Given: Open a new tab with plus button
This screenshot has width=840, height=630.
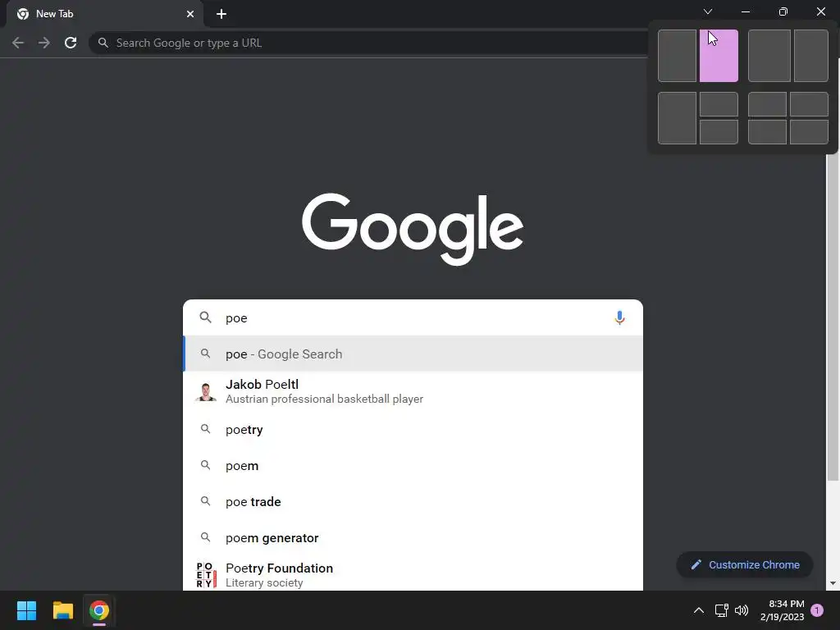Looking at the screenshot, I should [221, 14].
